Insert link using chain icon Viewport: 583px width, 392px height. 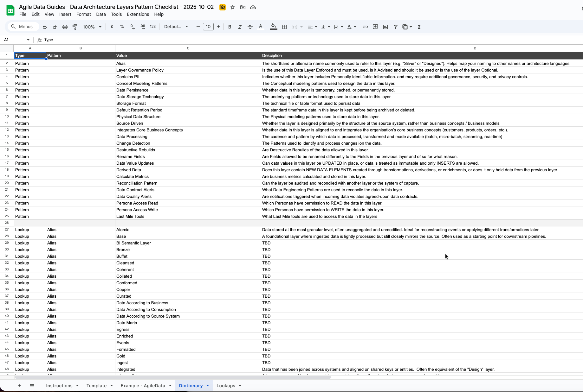tap(365, 27)
